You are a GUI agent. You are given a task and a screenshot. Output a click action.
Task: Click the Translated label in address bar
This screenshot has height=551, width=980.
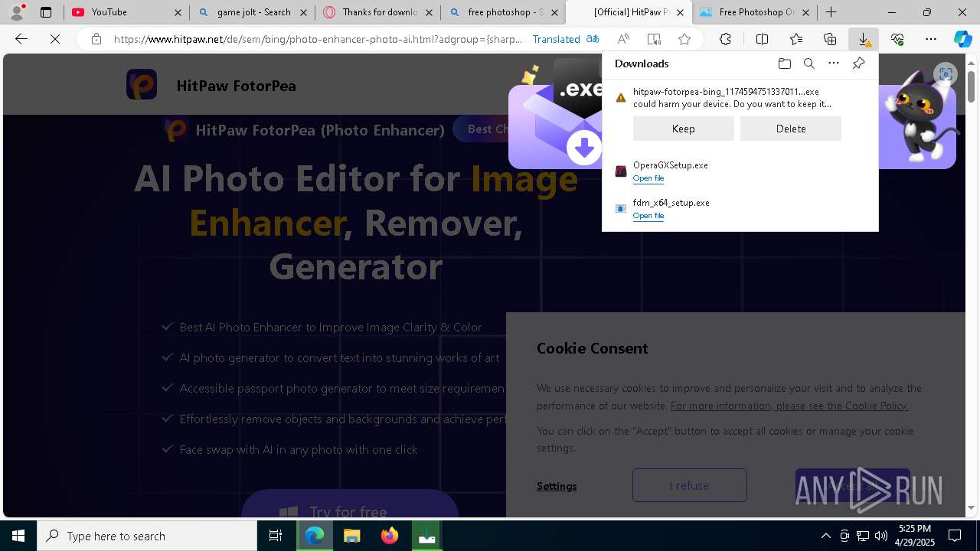point(556,39)
